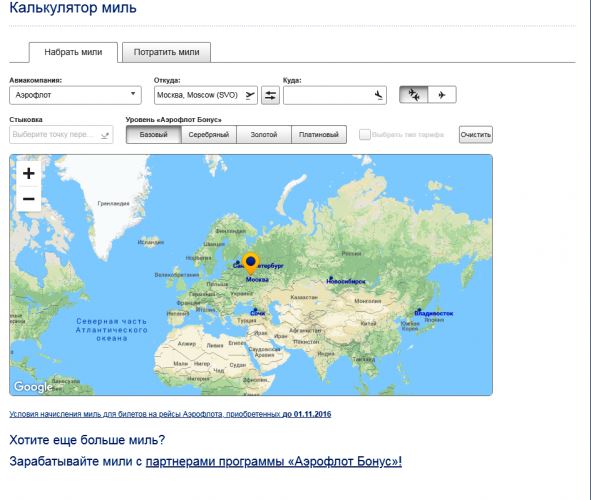This screenshot has width=591, height=500.
Task: Switch to the Набрать мили tab
Action: tap(73, 52)
